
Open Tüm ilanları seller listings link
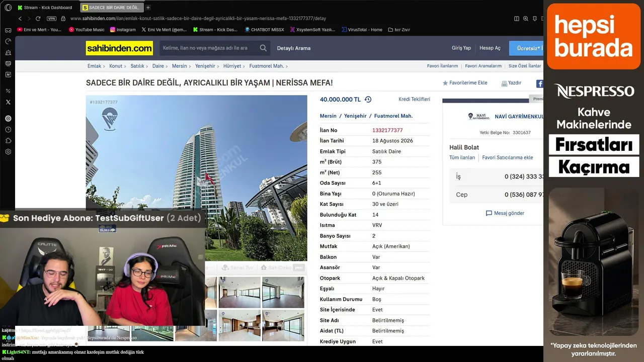462,158
